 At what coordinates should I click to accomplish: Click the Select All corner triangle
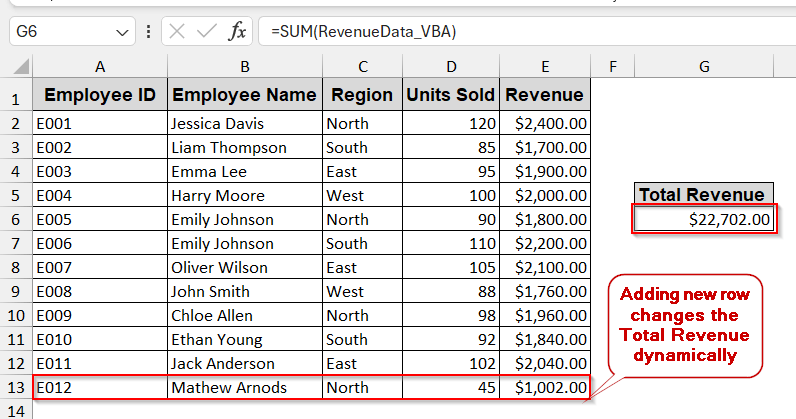17,67
